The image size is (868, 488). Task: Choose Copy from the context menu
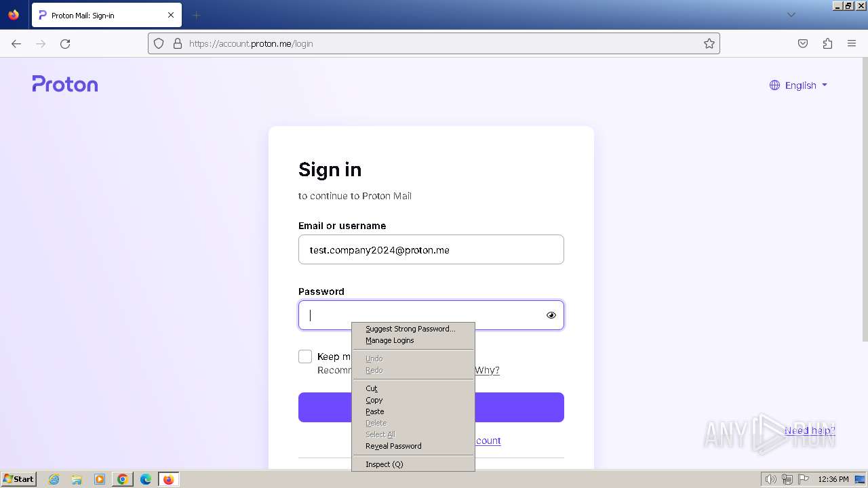413,400
